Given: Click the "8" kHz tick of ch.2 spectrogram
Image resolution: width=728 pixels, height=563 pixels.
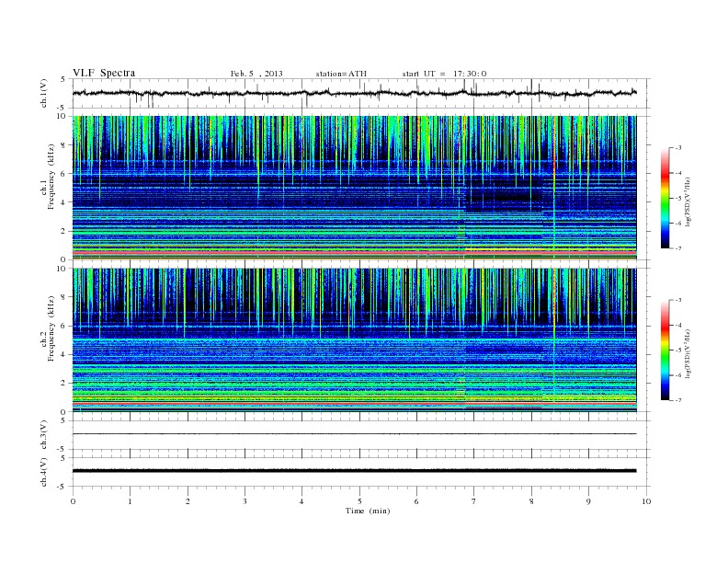Looking at the screenshot, I should [64, 297].
